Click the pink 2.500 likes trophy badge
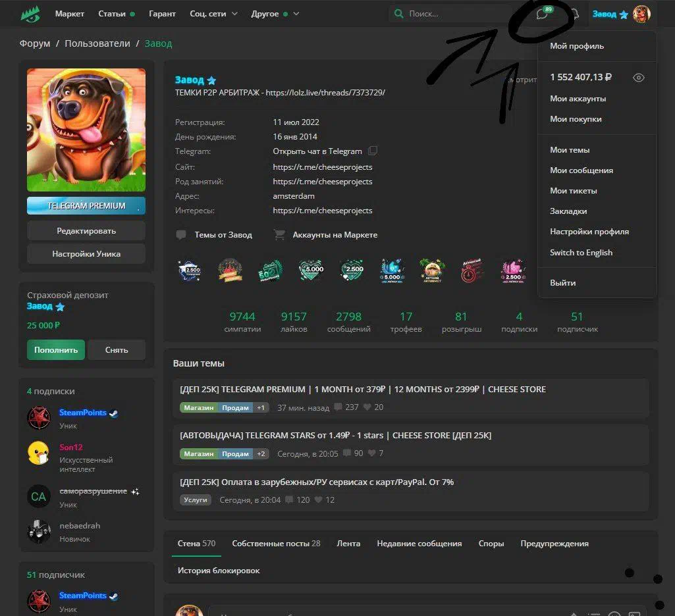Screen dimensions: 675x616 pyautogui.click(x=513, y=271)
